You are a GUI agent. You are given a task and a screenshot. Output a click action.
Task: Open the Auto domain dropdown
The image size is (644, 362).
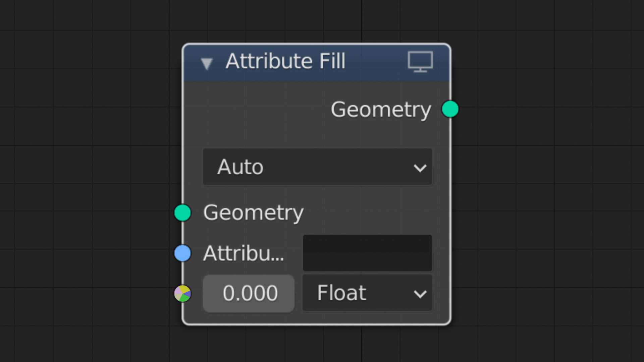tap(317, 167)
